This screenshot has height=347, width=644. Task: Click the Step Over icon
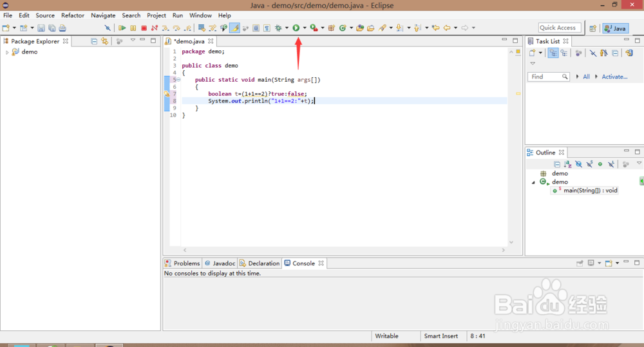176,28
